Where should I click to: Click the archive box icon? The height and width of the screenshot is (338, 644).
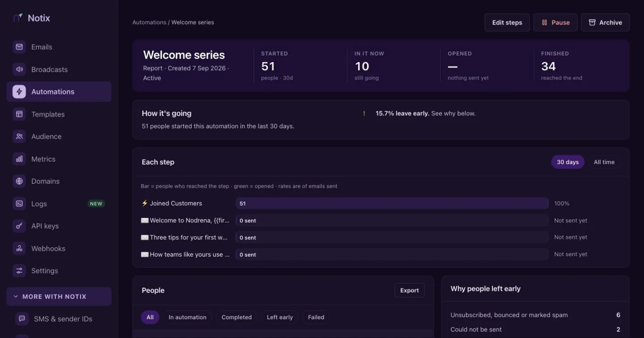[592, 22]
